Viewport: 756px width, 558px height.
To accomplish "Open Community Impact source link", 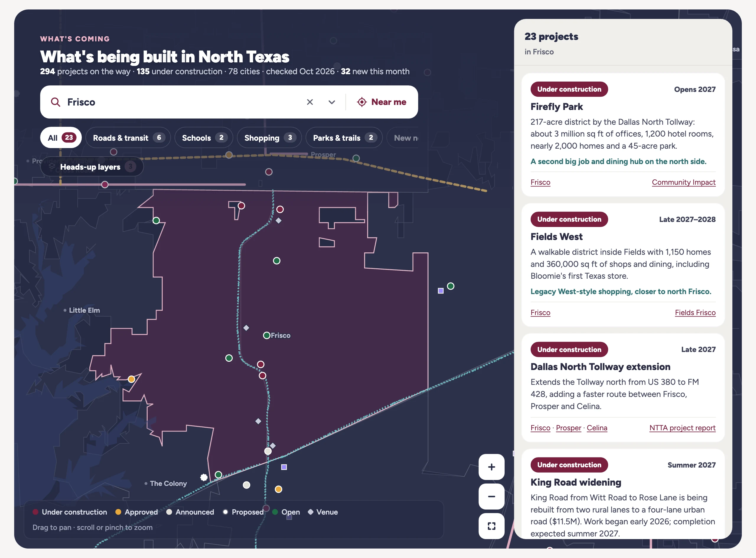I will [683, 182].
